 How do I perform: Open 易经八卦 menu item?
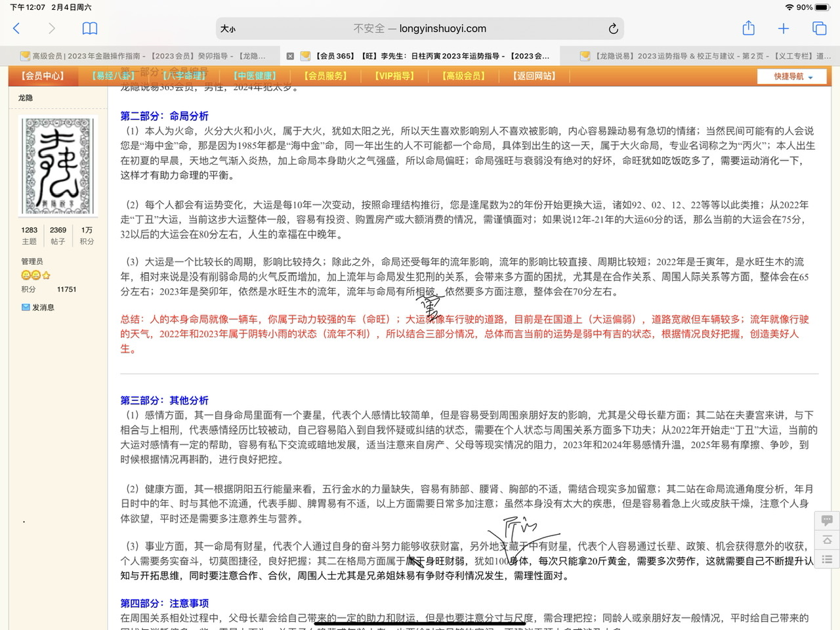114,76
